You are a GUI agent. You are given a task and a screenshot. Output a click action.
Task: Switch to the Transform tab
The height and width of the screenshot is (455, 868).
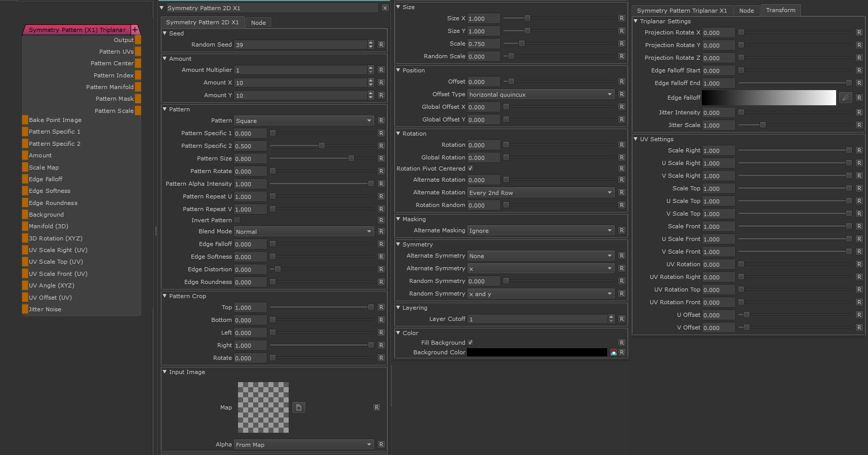point(780,10)
